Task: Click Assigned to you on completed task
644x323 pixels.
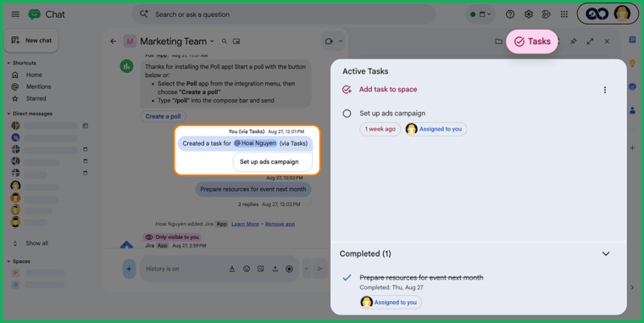Action: [391, 303]
